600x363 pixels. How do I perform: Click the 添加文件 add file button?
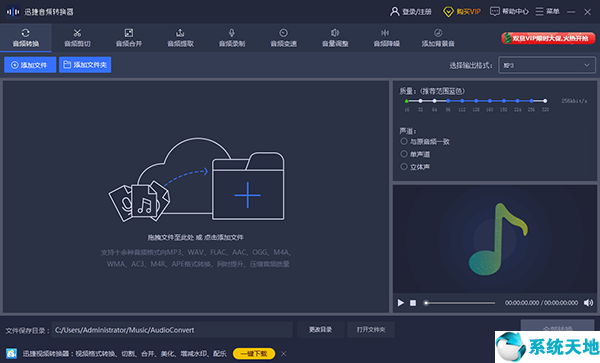30,65
